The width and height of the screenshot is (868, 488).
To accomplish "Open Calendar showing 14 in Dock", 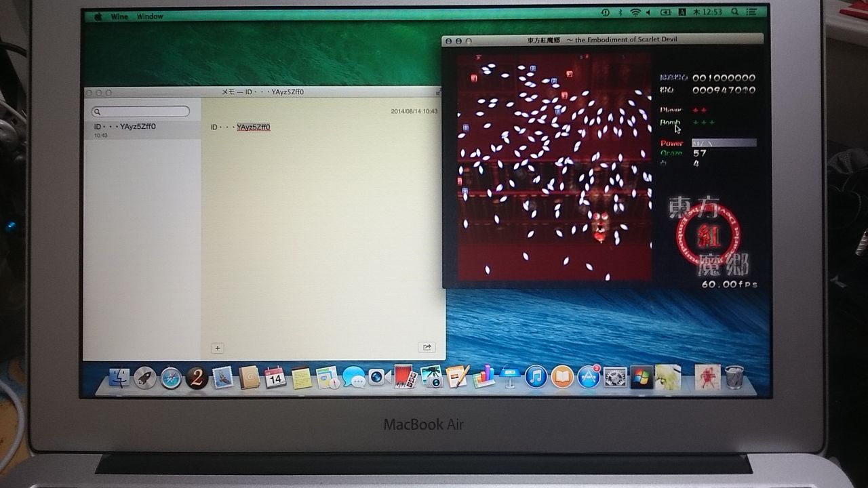I will pos(275,377).
